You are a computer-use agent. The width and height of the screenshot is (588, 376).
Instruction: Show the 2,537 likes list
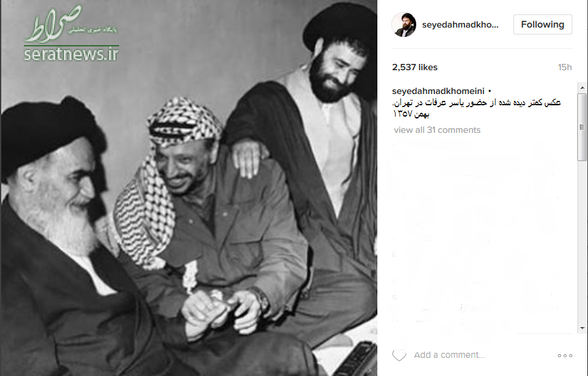click(415, 67)
